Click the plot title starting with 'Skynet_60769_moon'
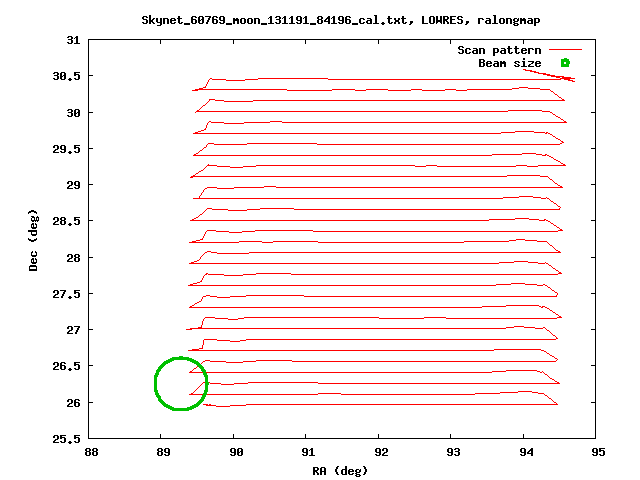This screenshot has height=480, width=640. tap(341, 20)
